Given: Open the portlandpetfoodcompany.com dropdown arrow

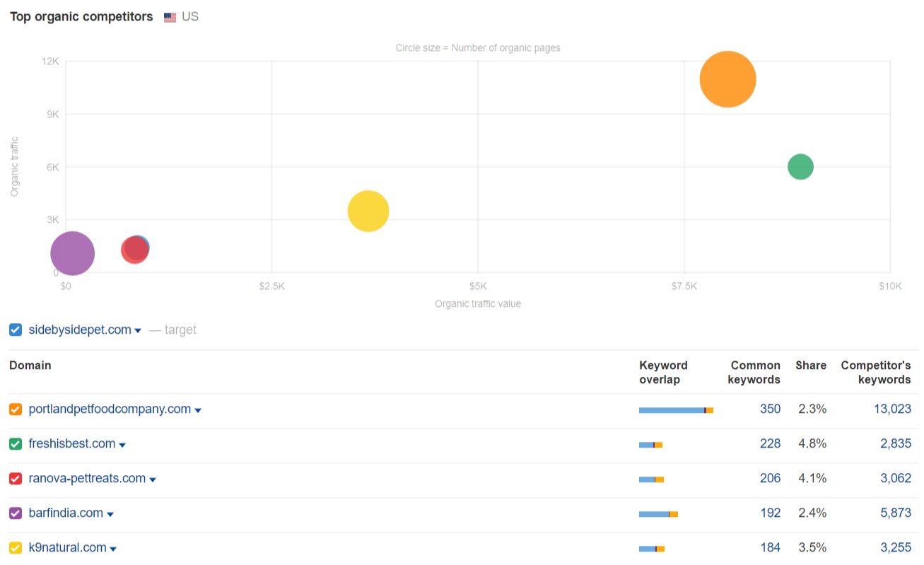Looking at the screenshot, I should tap(198, 410).
